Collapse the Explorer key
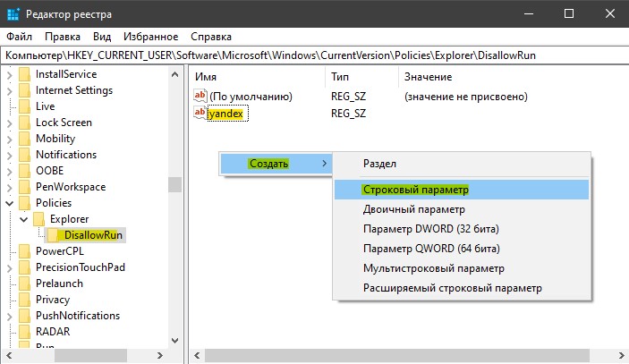Image resolution: width=629 pixels, height=364 pixels. 24,219
